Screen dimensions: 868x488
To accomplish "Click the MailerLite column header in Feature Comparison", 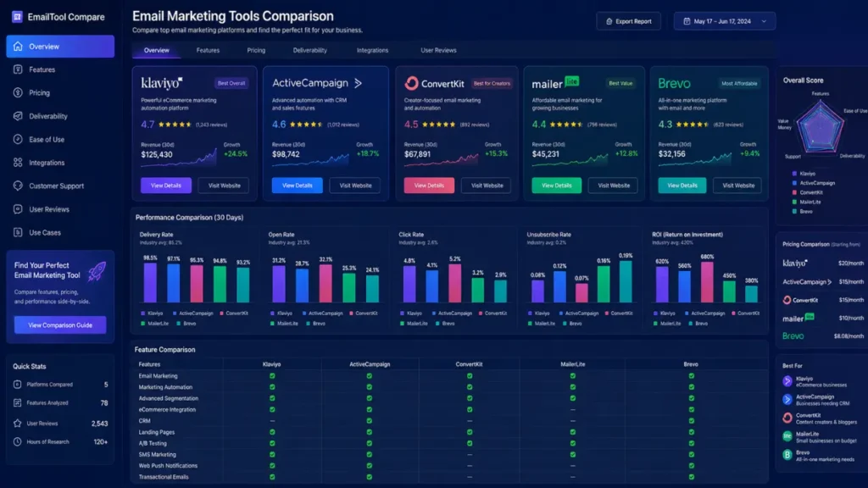I will point(572,364).
